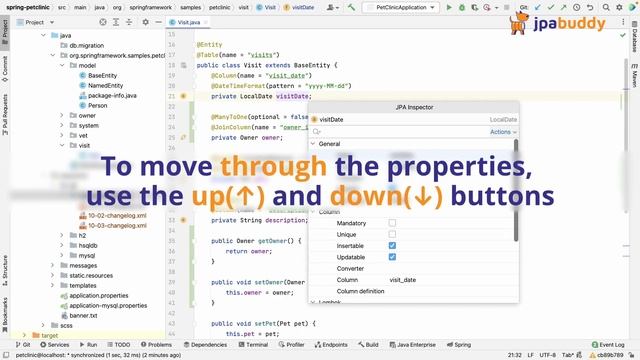Toggle the Unique checkbox
Screen dimensions: 640x360
click(392, 234)
